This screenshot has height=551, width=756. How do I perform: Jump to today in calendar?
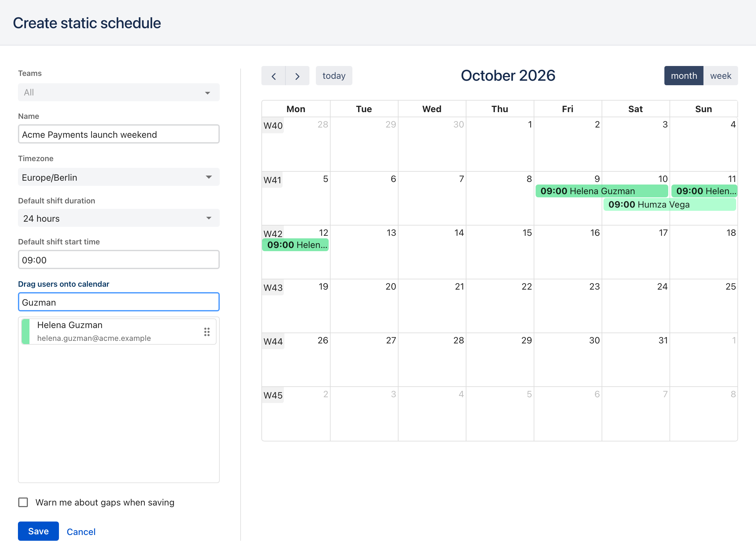point(334,76)
